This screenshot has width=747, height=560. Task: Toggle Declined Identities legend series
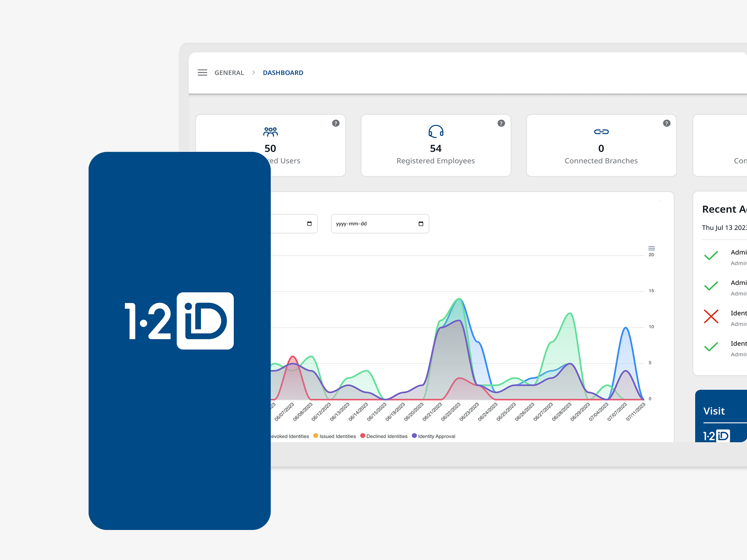pos(384,436)
